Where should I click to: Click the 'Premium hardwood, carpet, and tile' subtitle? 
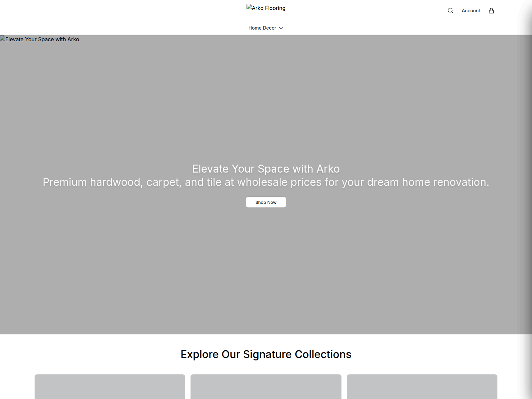[266, 182]
